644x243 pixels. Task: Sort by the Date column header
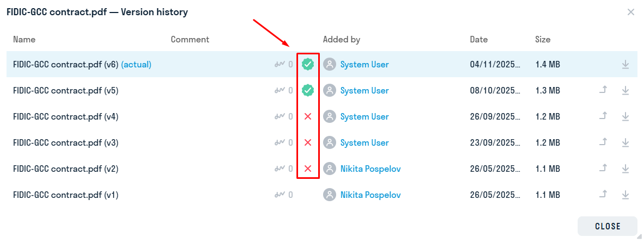[479, 39]
